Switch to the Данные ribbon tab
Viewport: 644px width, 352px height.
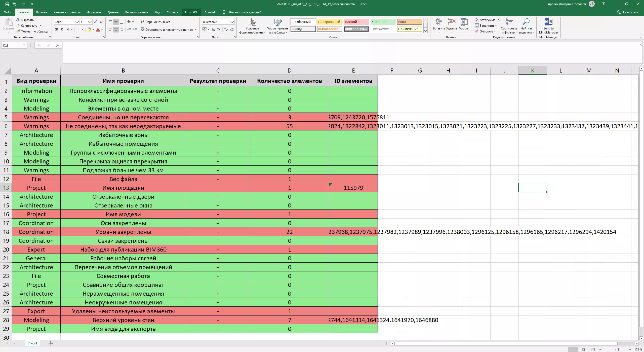(113, 12)
